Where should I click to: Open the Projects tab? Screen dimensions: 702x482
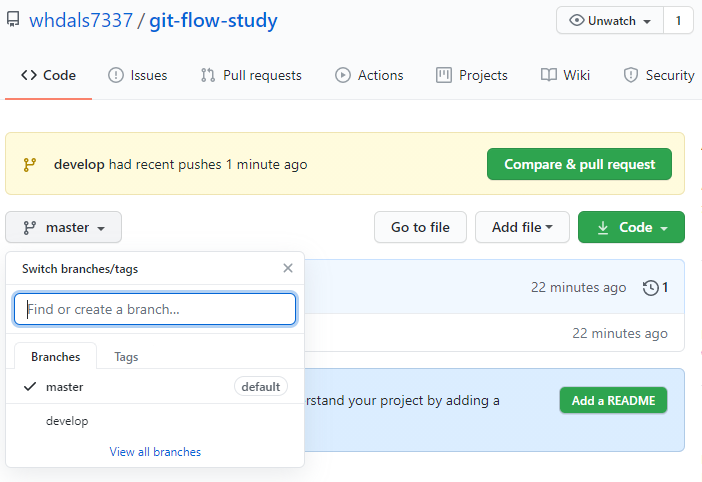(x=472, y=75)
